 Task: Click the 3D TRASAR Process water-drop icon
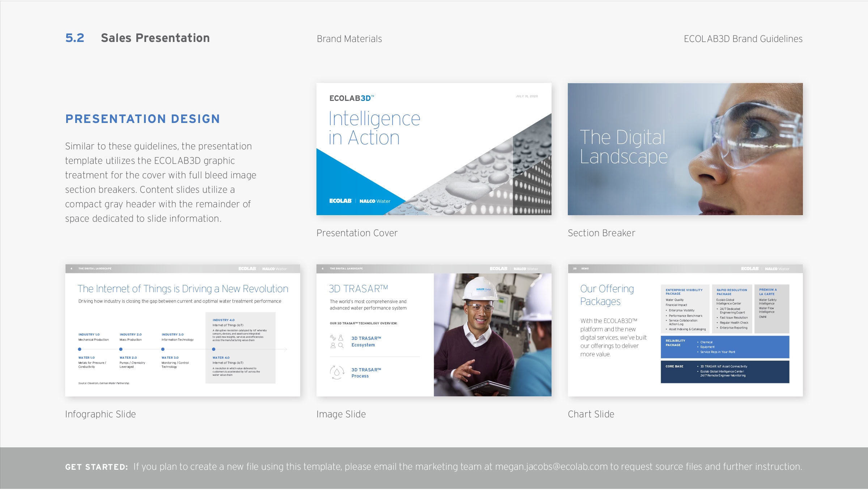337,372
